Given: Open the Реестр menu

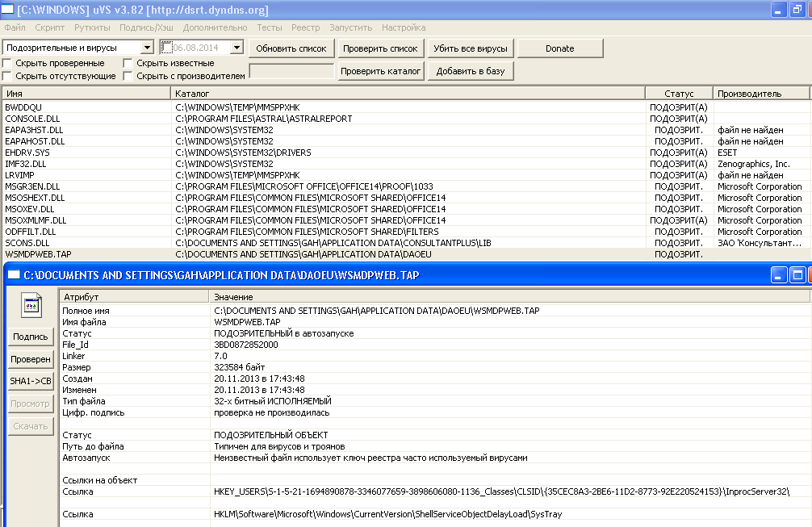Looking at the screenshot, I should click(305, 27).
